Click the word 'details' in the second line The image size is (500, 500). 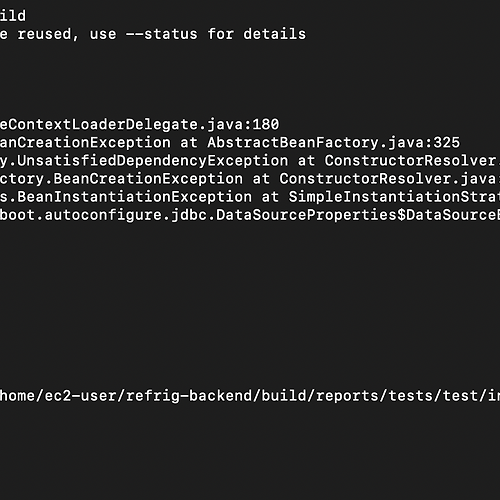(274, 34)
